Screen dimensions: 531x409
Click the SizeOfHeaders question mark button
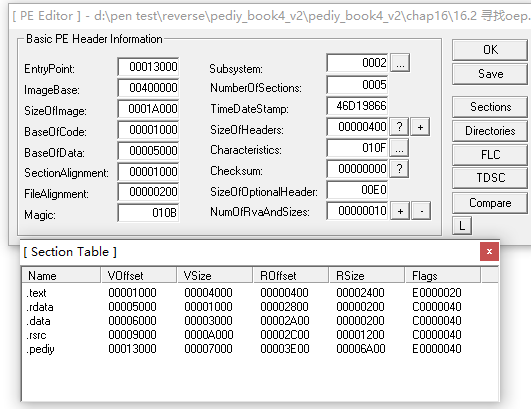[399, 127]
